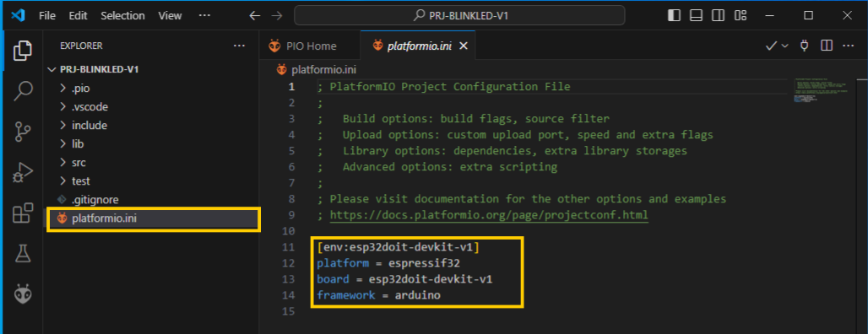This screenshot has height=334, width=868.
Task: Open the Testing flask icon
Action: point(23,253)
